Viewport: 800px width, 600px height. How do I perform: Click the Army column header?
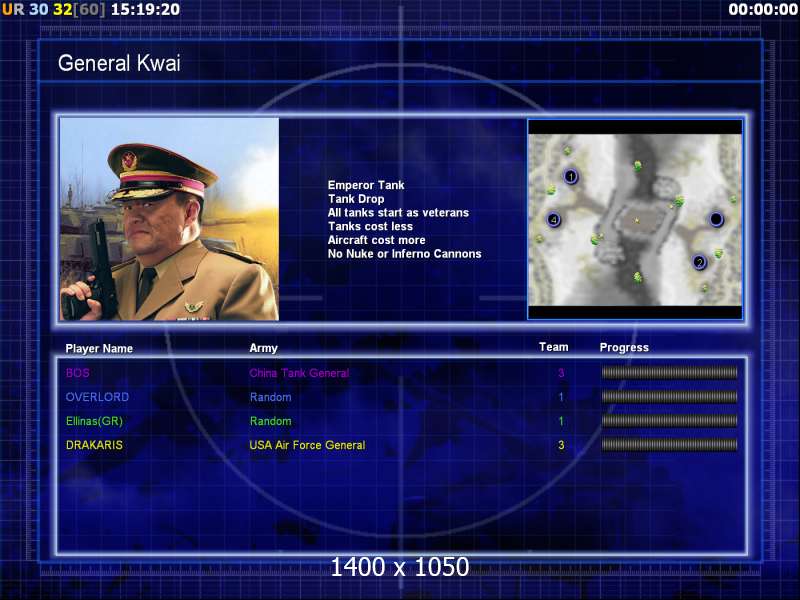263,348
